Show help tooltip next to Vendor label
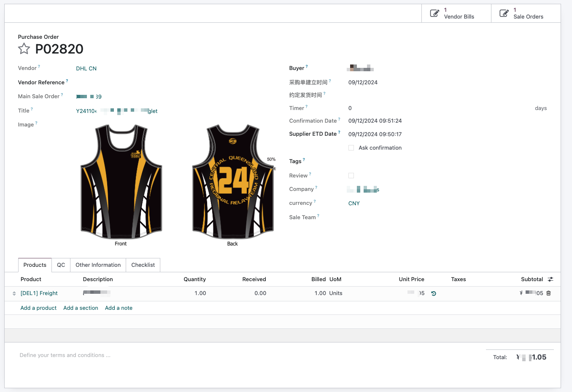The image size is (572, 392). tap(39, 66)
